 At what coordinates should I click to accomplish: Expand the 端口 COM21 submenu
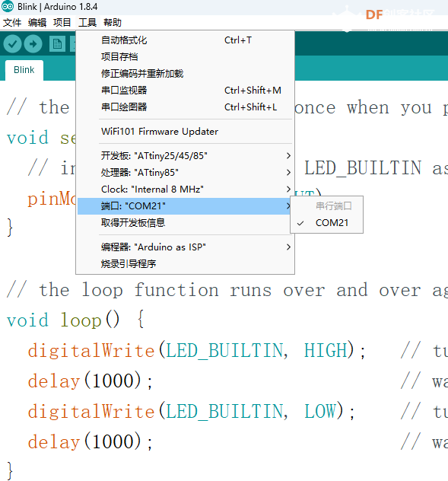coord(186,205)
